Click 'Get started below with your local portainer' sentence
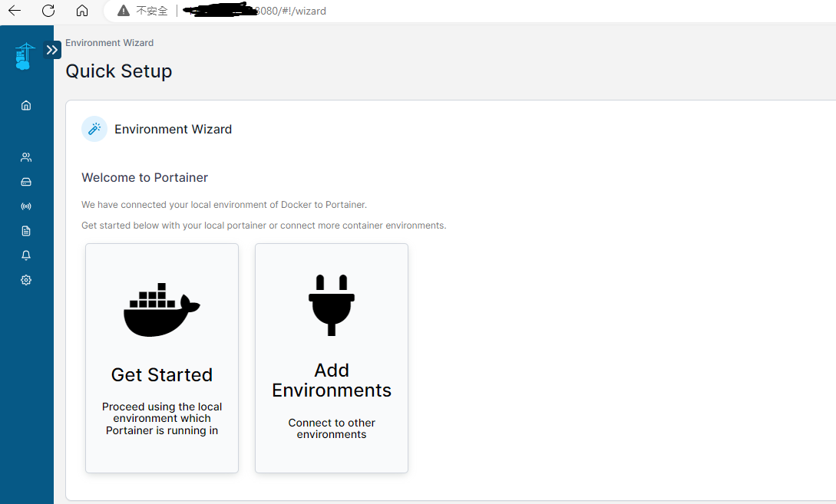Screen dimensions: 836x504 (264, 226)
